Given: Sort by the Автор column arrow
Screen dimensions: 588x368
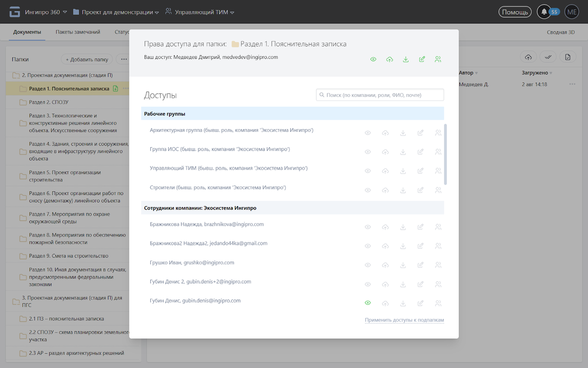Looking at the screenshot, I should click(476, 73).
